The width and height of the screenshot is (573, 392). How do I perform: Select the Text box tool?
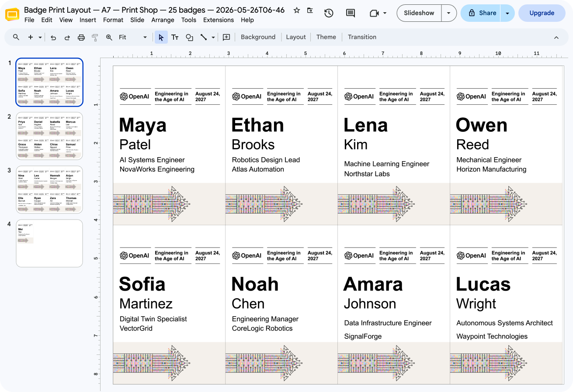tap(175, 37)
